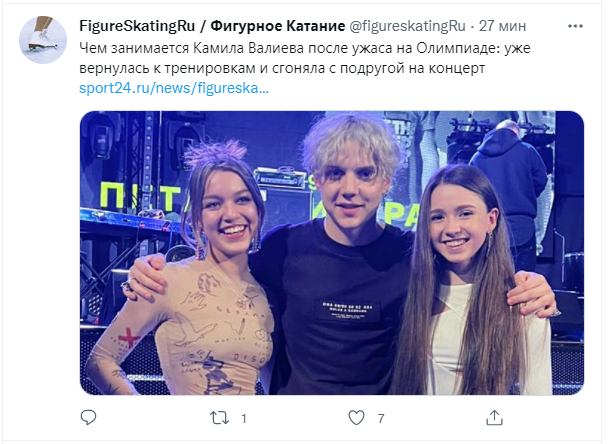
Task: Click the like count number 7
Action: point(381,418)
